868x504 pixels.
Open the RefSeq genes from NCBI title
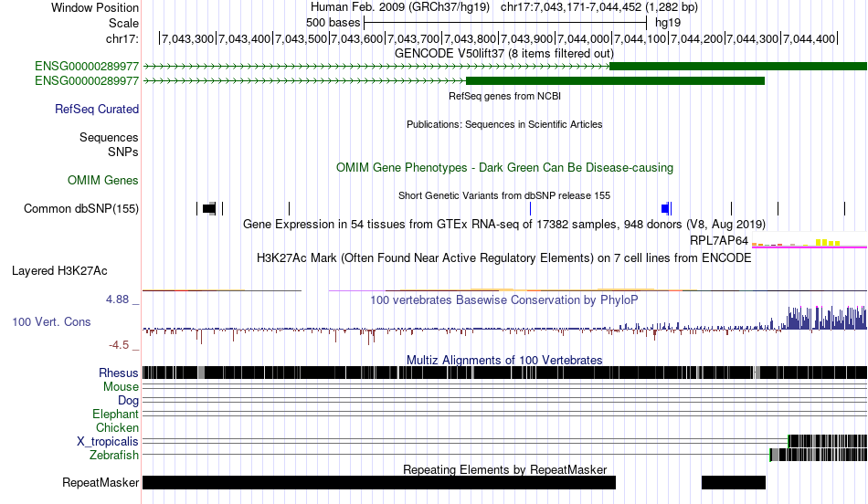tap(504, 96)
